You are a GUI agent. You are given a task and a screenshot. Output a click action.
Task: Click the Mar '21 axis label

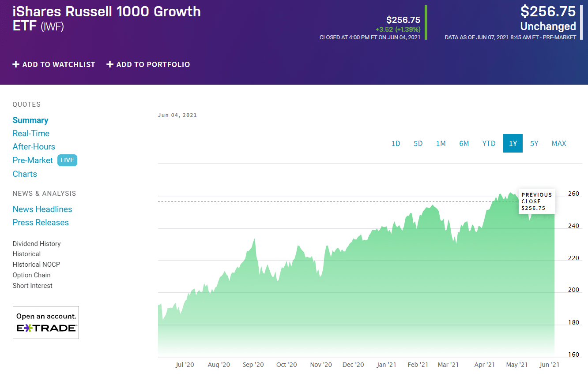449,365
